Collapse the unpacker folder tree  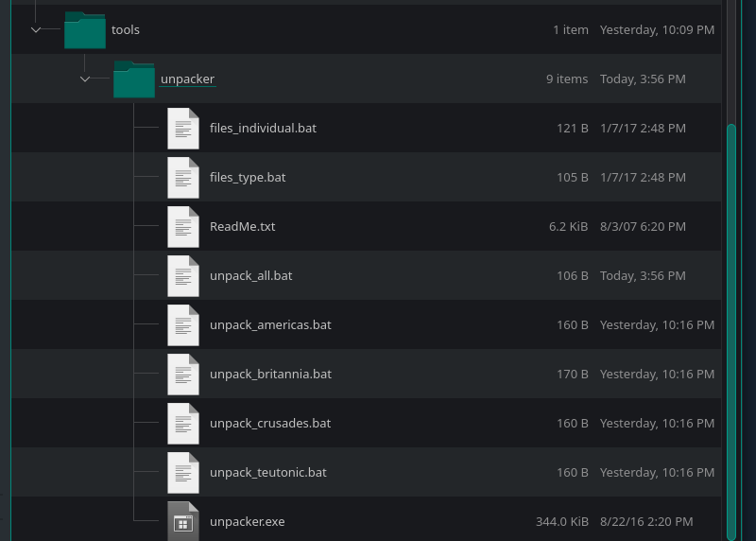click(85, 79)
